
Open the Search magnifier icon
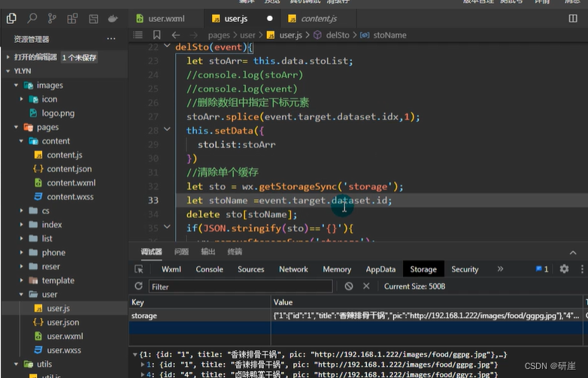[x=32, y=18]
